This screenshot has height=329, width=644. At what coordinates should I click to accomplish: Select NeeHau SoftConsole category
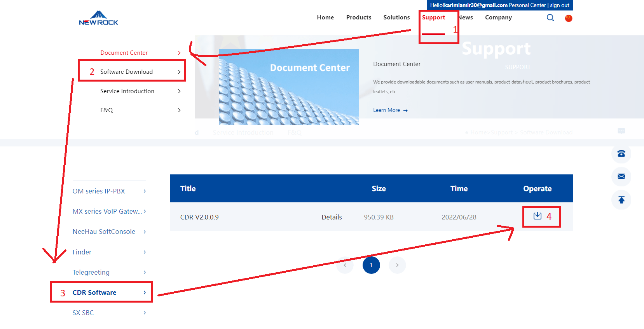coord(104,232)
